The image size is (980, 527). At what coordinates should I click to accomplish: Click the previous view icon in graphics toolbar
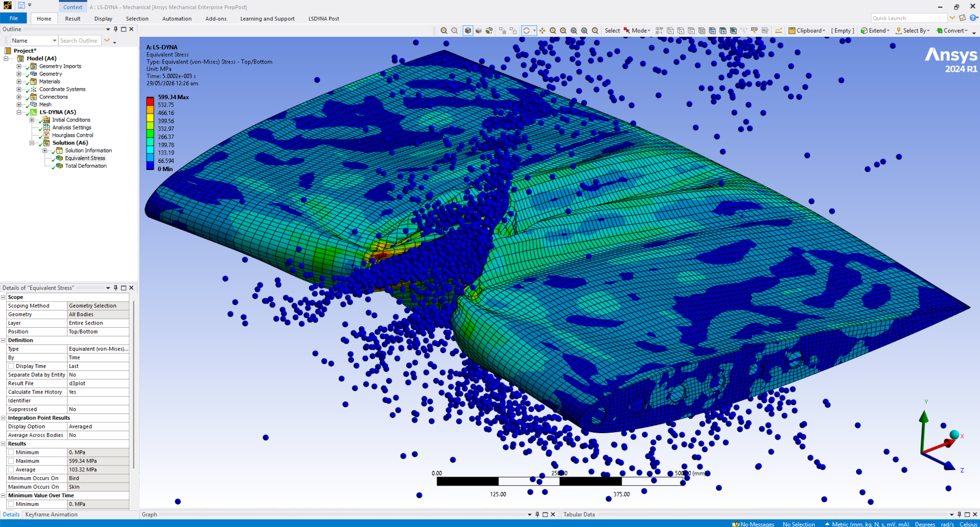[x=444, y=31]
